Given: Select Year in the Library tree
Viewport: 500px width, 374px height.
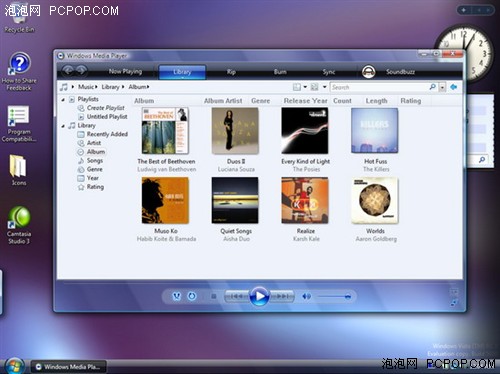Looking at the screenshot, I should (93, 178).
